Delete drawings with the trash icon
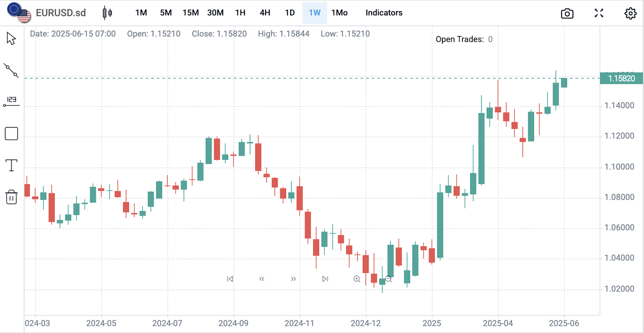Viewport: 644px width, 333px height. tap(11, 197)
